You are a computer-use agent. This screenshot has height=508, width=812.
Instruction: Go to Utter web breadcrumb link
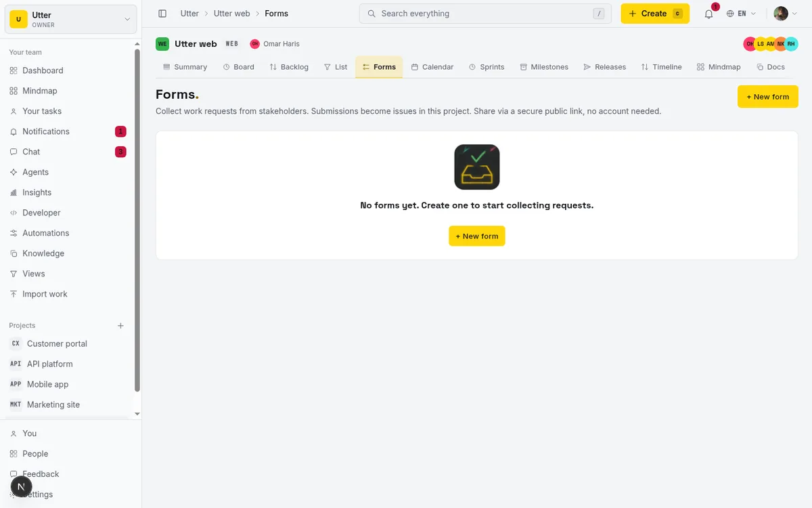(232, 14)
